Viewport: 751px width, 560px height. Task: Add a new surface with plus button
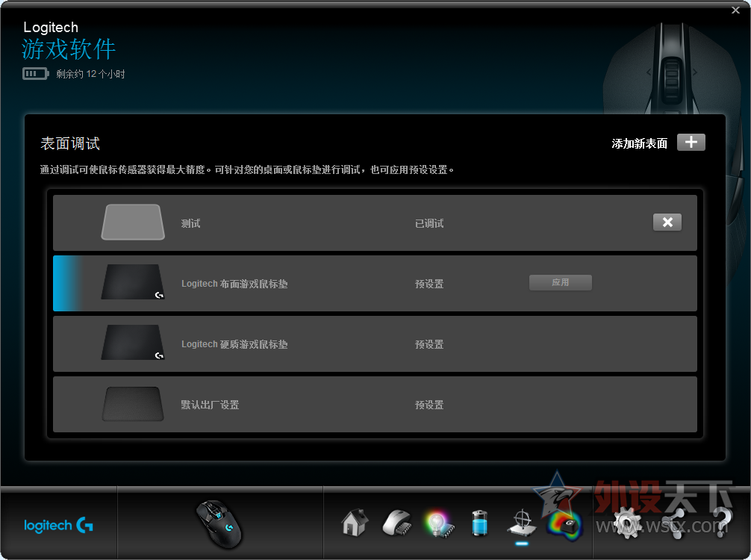[691, 143]
